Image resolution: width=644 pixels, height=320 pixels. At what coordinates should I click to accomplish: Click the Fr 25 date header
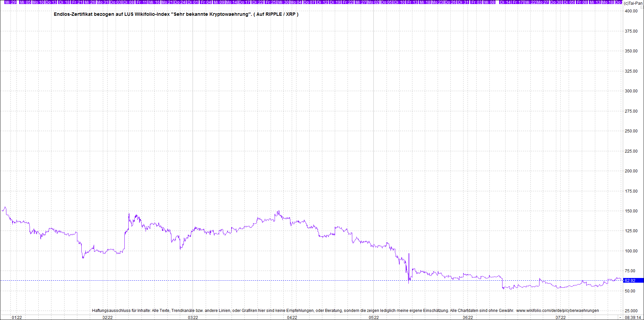(271, 2)
